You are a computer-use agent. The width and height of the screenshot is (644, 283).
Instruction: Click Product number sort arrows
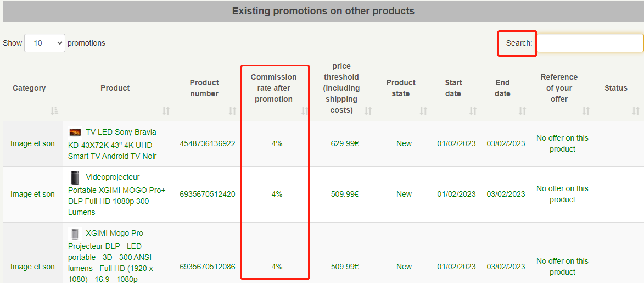(232, 111)
